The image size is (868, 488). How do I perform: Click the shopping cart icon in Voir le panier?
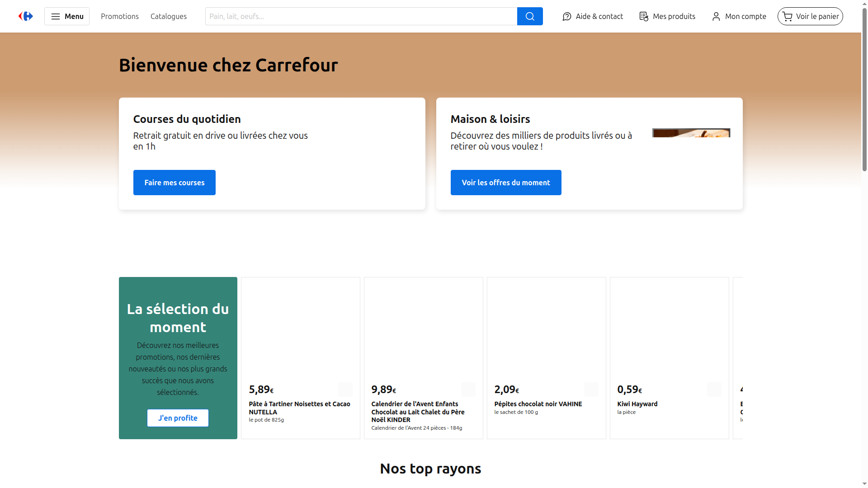[787, 16]
